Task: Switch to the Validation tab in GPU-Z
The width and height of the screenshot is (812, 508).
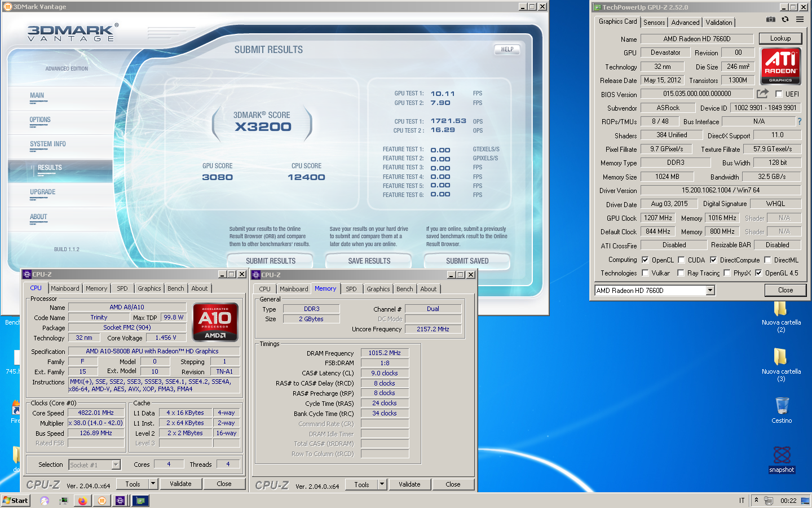Action: coord(719,23)
